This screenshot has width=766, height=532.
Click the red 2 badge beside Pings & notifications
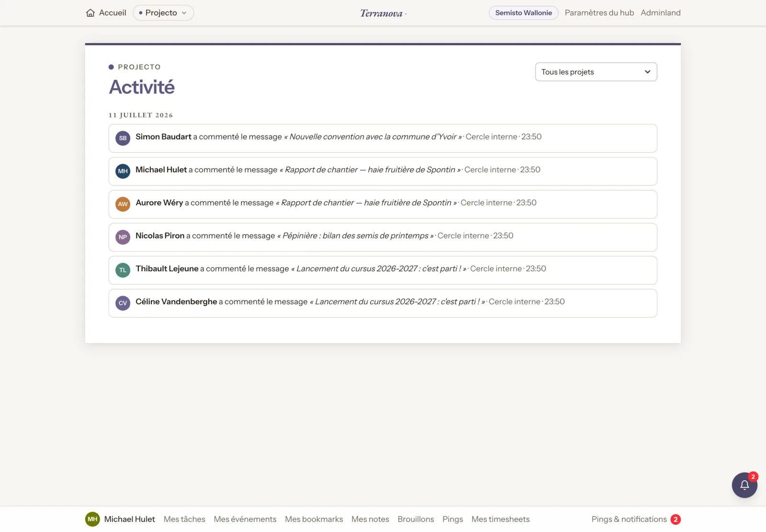[x=676, y=520]
